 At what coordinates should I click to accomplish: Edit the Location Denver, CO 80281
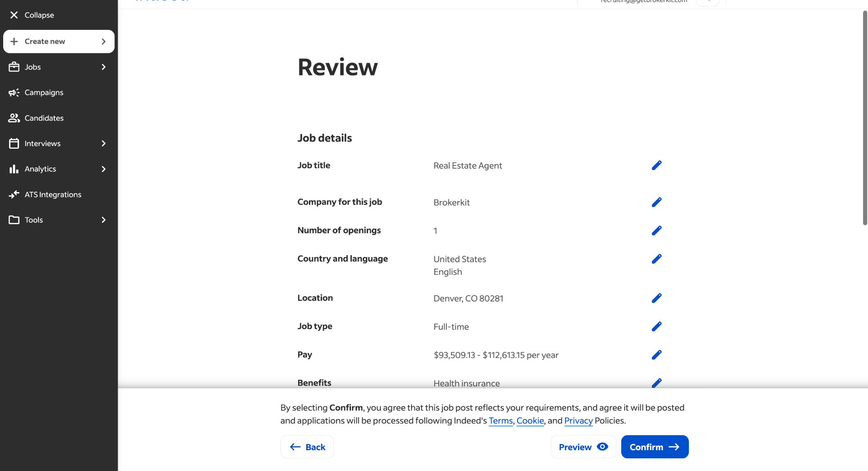[x=657, y=298]
